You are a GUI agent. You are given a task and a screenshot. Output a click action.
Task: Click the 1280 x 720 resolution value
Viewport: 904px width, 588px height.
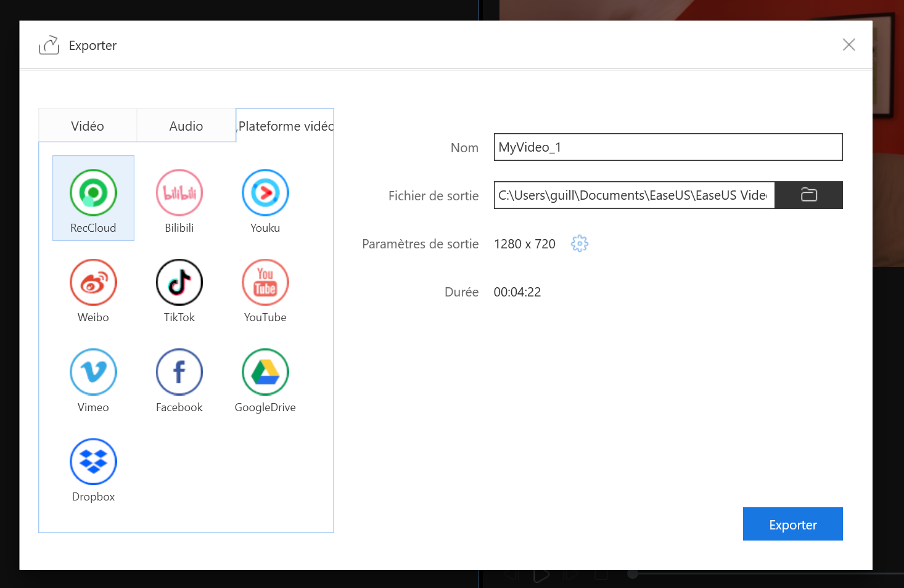tap(525, 244)
